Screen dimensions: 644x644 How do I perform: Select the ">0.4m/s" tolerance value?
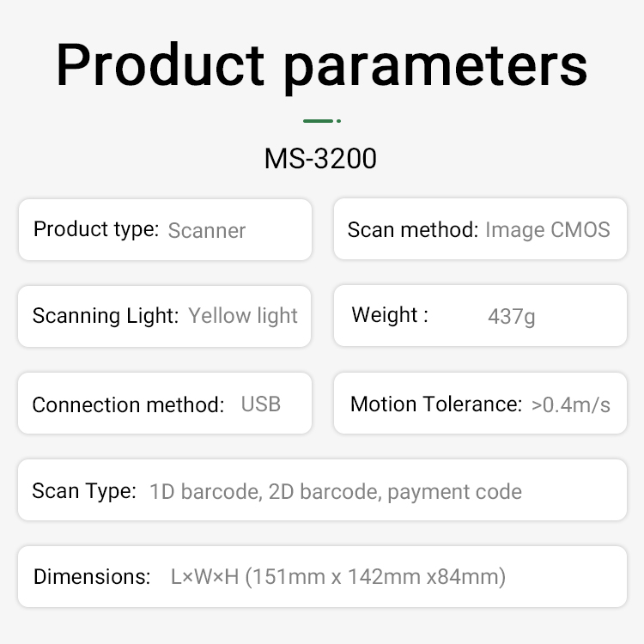tap(571, 404)
